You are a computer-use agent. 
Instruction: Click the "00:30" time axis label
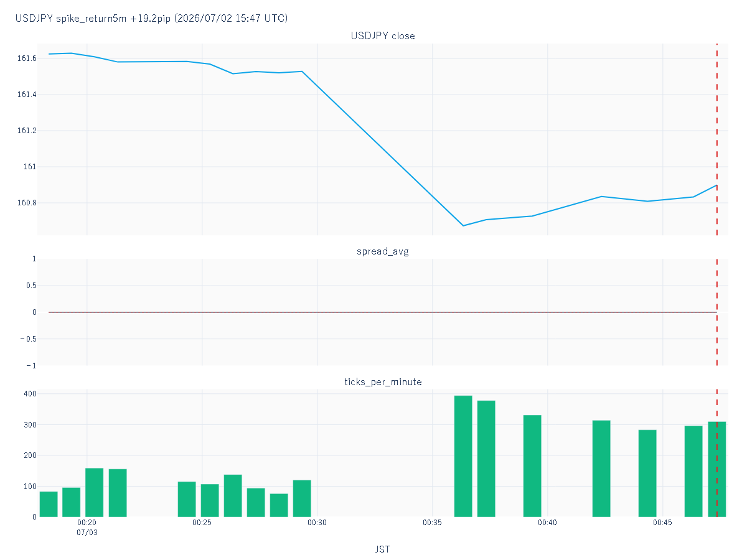[x=317, y=523]
